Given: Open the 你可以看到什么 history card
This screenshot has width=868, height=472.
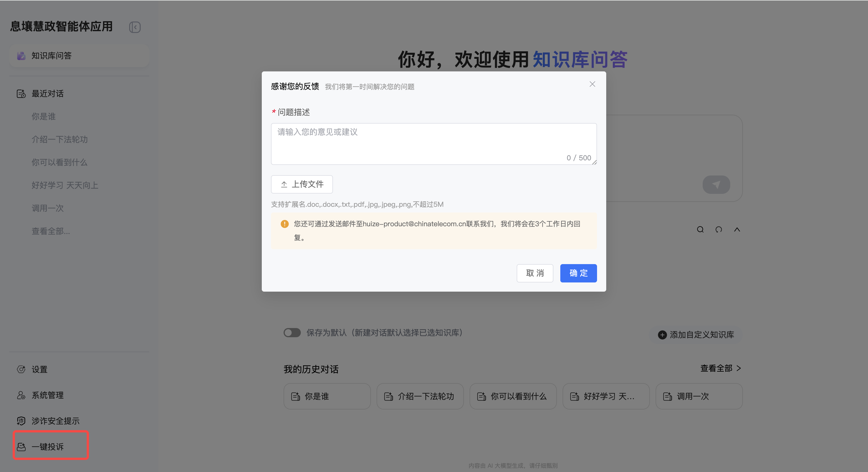Looking at the screenshot, I should pos(513,396).
